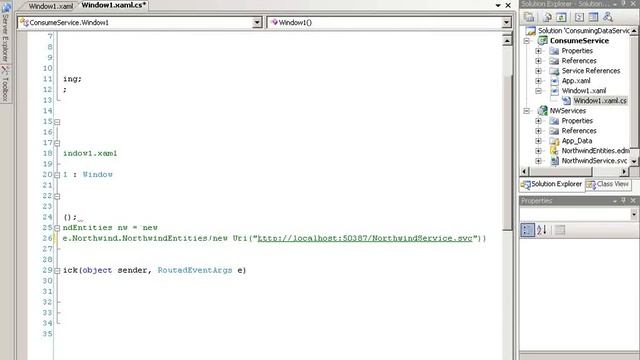Viewport: 640px width, 360px height.
Task: Collapse the ConsumeService project node
Action: (x=527, y=41)
